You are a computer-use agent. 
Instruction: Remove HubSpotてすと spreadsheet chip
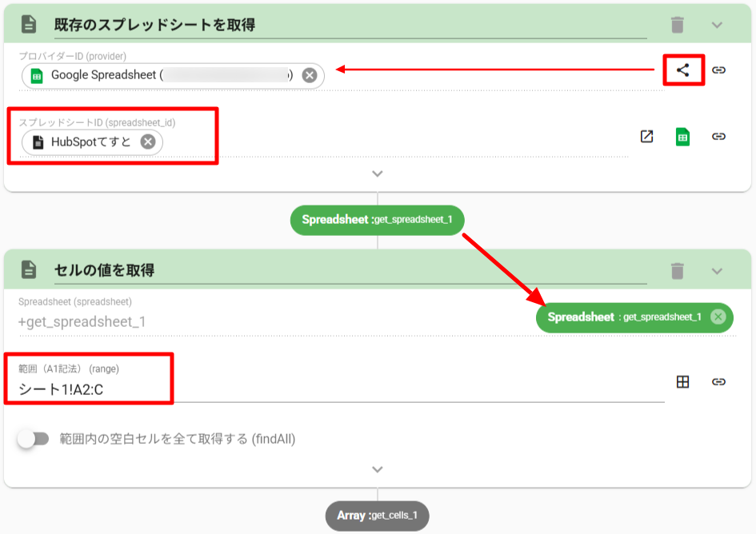tap(148, 142)
